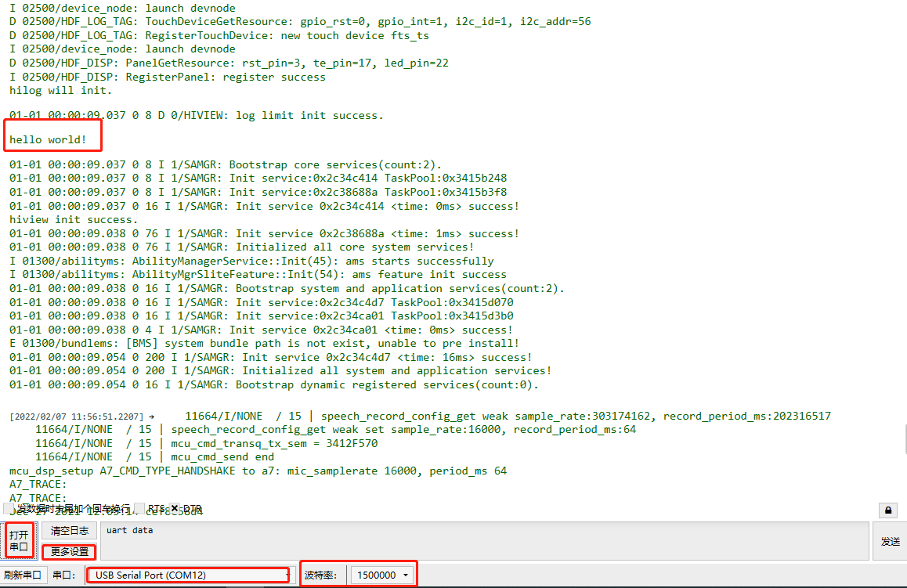Refresh ports with 刷新串口 button

(x=23, y=575)
